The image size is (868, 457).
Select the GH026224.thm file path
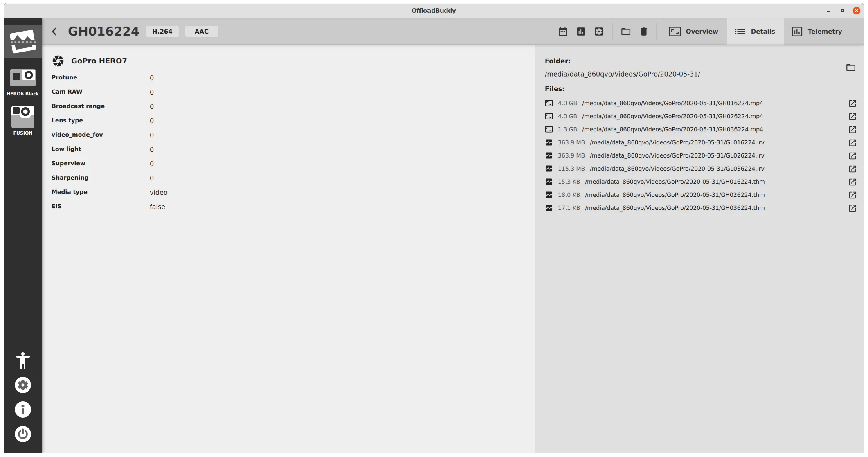point(675,195)
